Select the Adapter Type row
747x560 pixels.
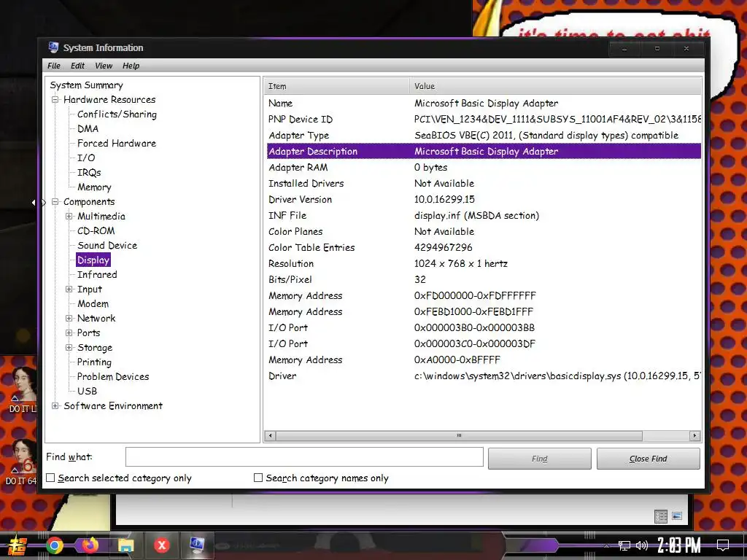484,135
